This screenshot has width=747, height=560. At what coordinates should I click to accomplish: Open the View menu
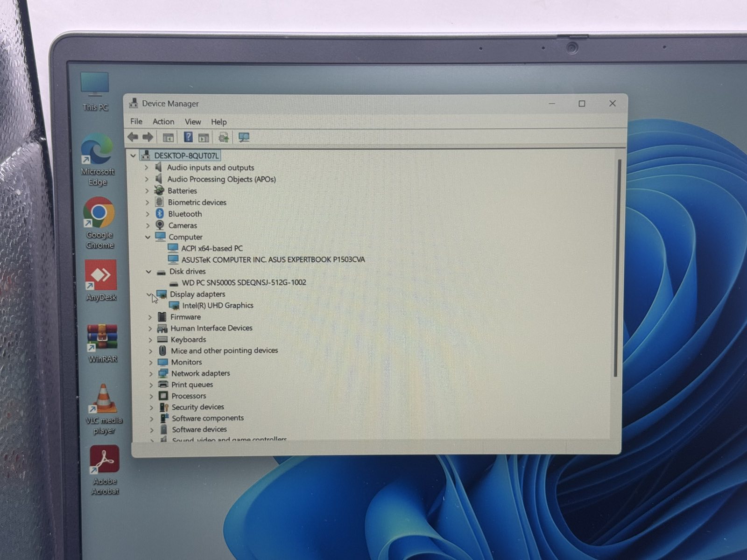(192, 122)
